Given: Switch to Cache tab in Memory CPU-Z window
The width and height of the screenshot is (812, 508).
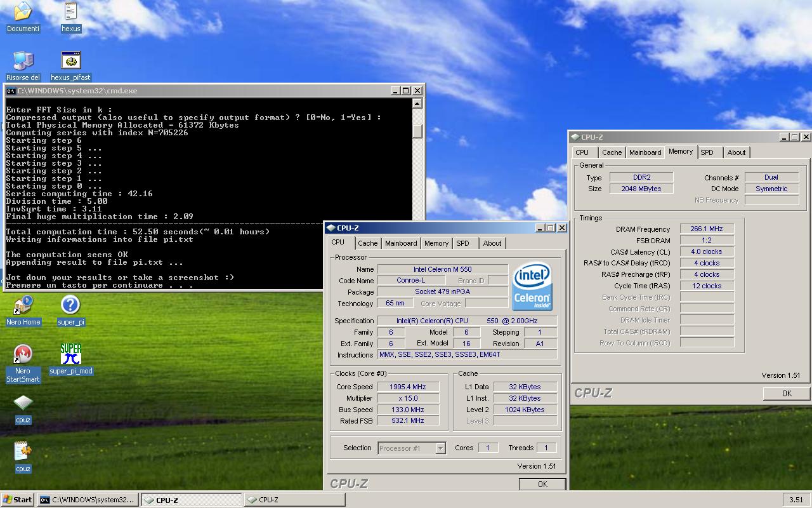Looking at the screenshot, I should (612, 152).
